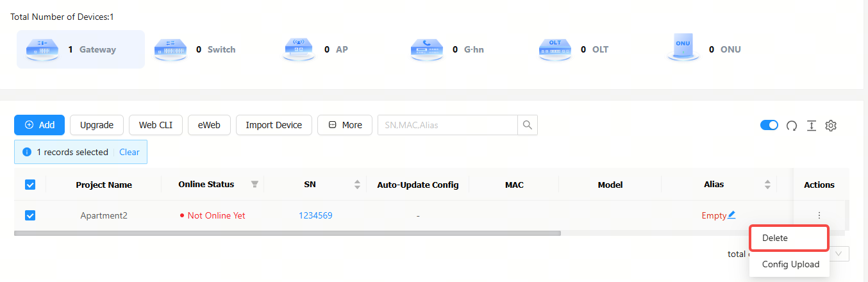Open device SN 1234569 link
The width and height of the screenshot is (868, 282).
(x=315, y=215)
